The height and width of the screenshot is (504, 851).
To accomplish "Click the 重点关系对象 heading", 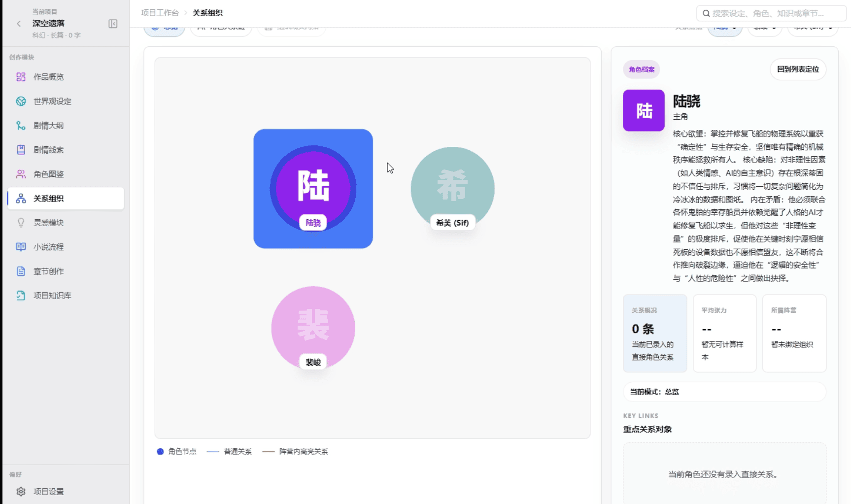I will pyautogui.click(x=647, y=429).
